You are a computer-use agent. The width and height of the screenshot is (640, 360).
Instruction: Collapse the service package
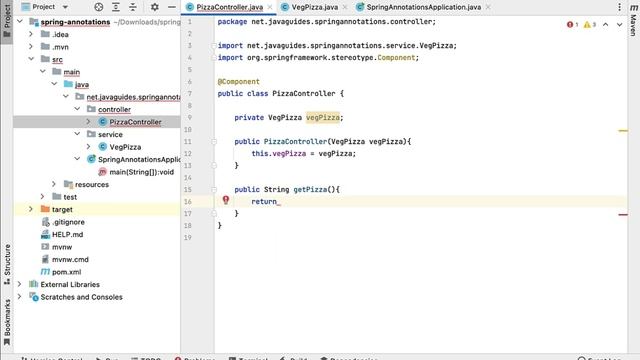coord(77,134)
